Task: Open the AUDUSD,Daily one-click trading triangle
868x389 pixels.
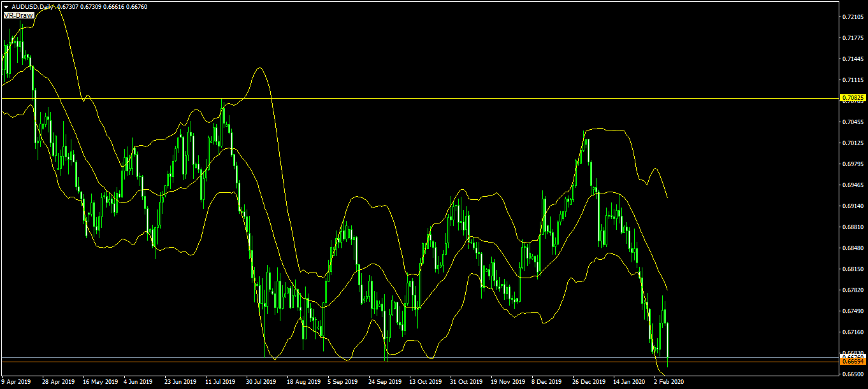Action: [6, 6]
